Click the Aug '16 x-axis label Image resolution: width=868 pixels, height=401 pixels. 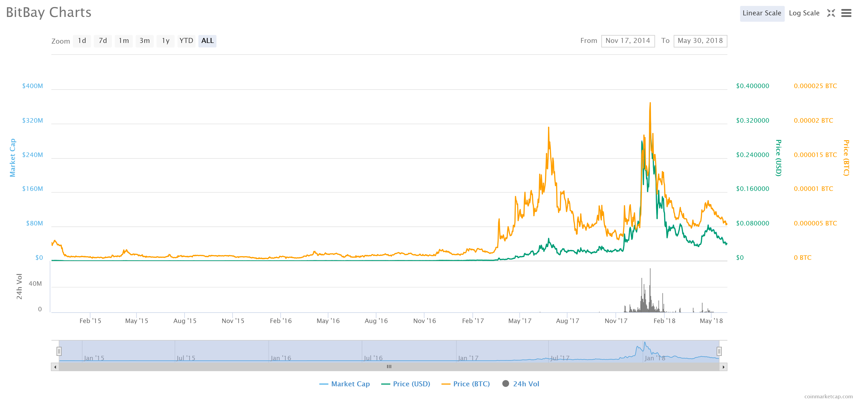tap(376, 321)
